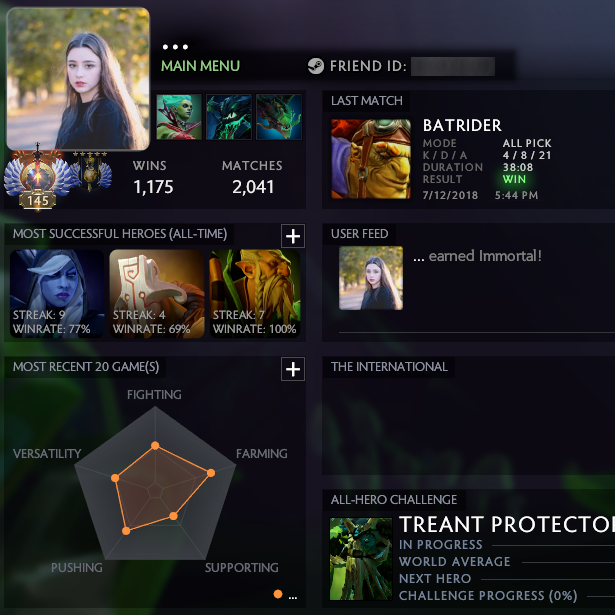Expand Most Successful Heroes with plus button
Image resolution: width=615 pixels, height=615 pixels.
pyautogui.click(x=293, y=236)
